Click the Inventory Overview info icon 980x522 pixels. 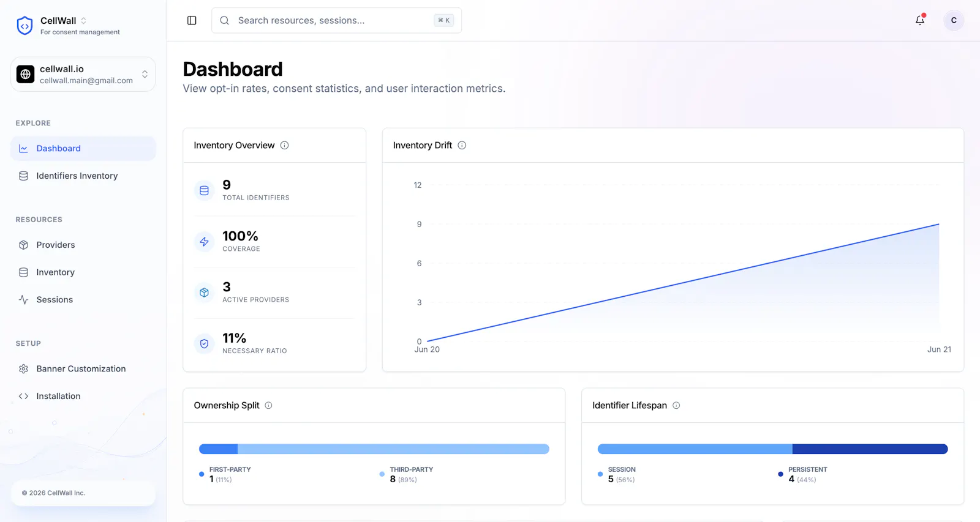[x=285, y=146]
